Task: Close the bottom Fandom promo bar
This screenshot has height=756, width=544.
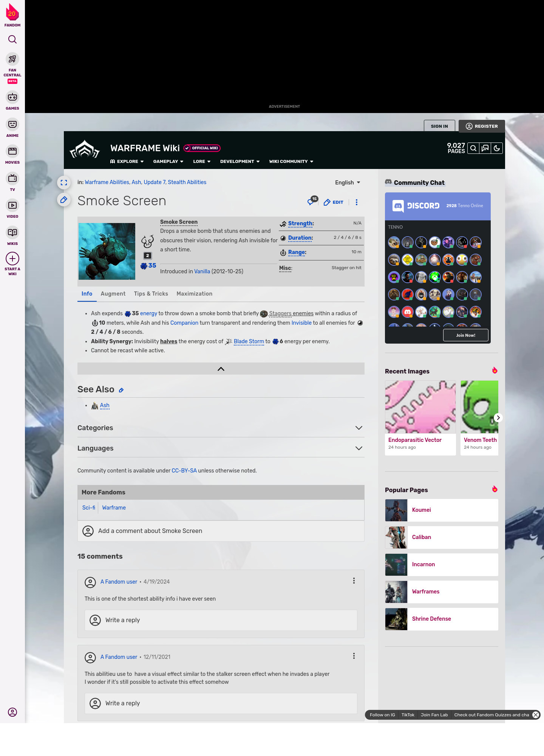Action: click(x=536, y=715)
